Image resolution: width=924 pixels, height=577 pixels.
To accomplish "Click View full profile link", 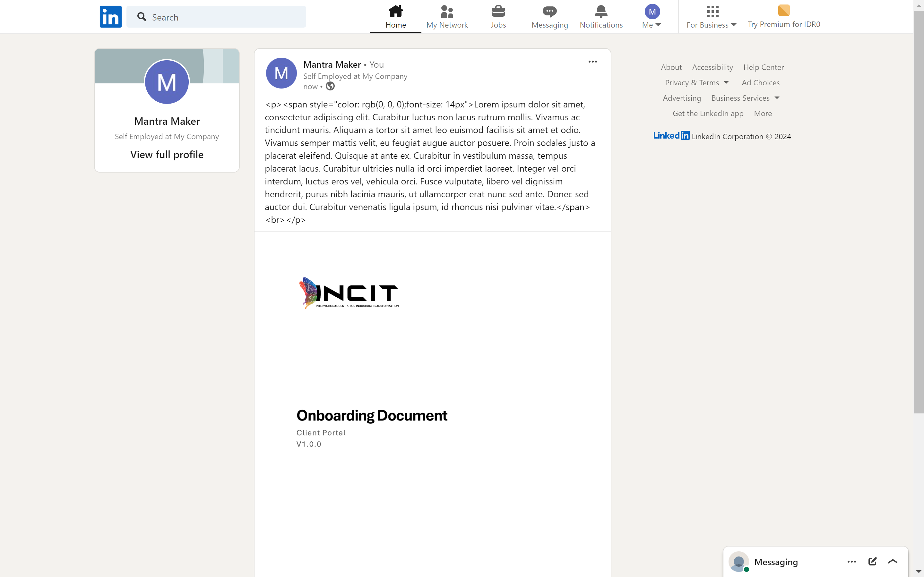I will click(167, 155).
